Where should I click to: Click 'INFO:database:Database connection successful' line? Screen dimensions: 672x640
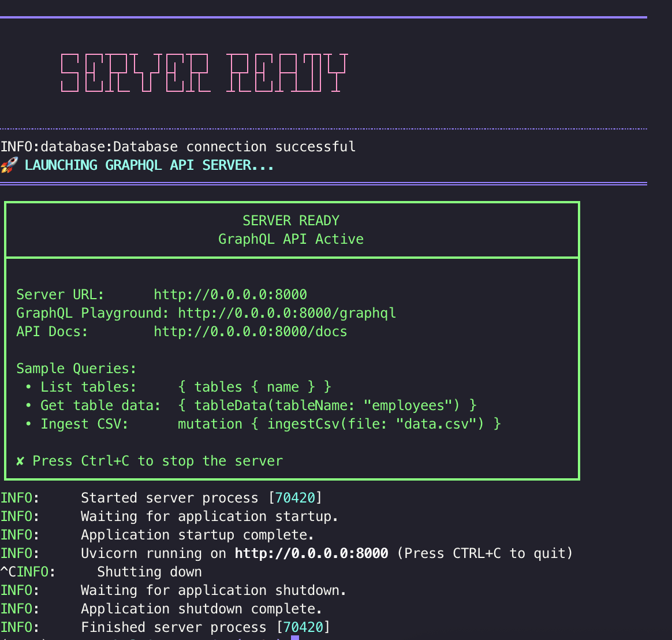pos(178,147)
